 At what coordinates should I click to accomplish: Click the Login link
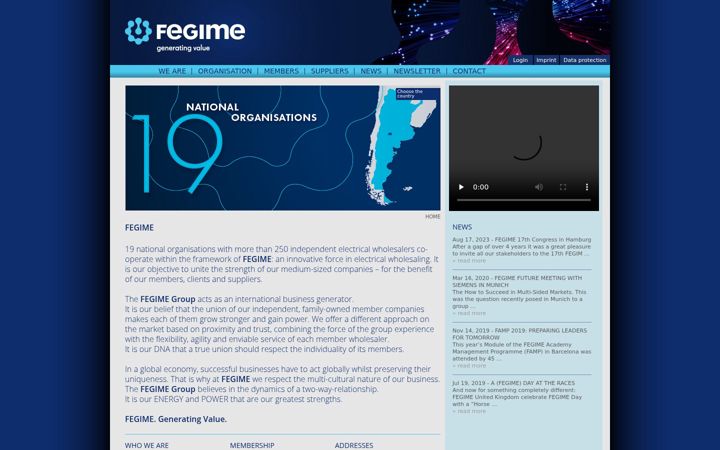coord(520,60)
